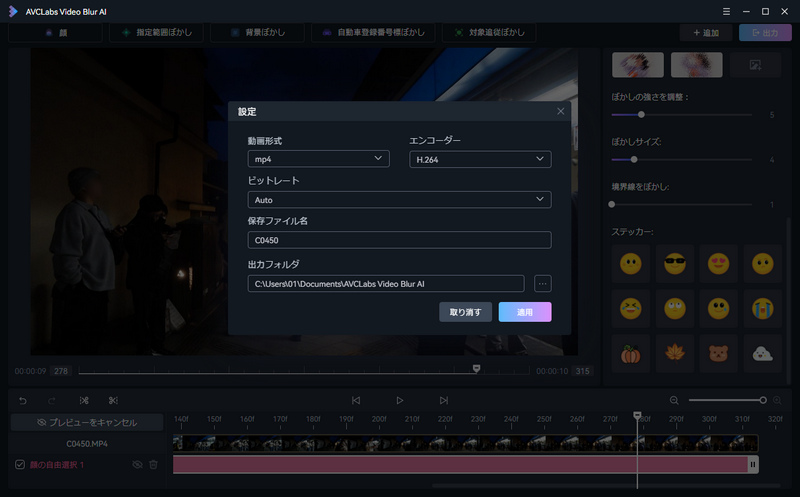Zoom in the timeline with the plus magnifier
Screen dimensions: 800x497
coord(777,401)
